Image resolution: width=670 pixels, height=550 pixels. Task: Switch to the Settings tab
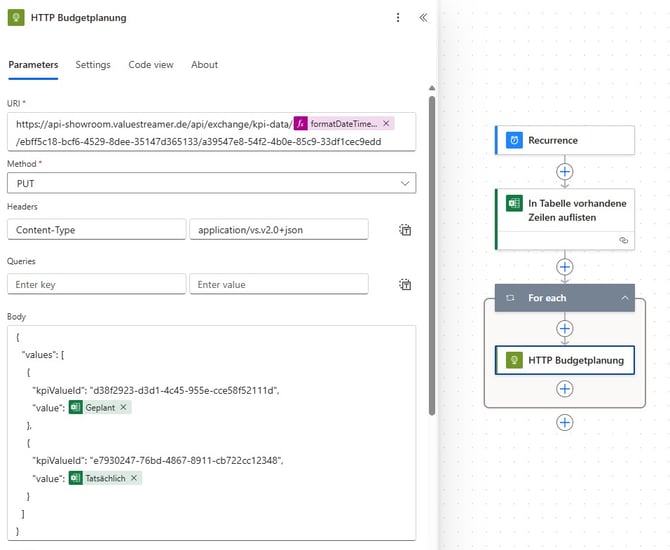pos(93,65)
